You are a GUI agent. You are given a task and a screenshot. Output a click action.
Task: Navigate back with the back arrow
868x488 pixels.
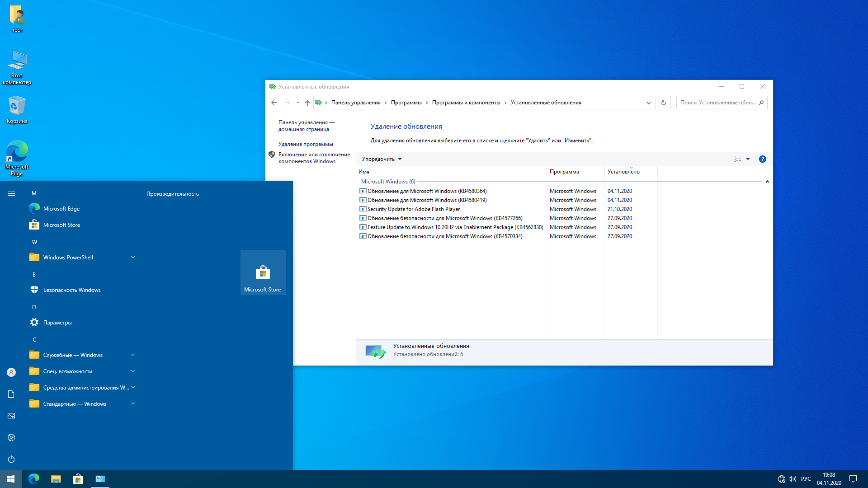pyautogui.click(x=274, y=103)
